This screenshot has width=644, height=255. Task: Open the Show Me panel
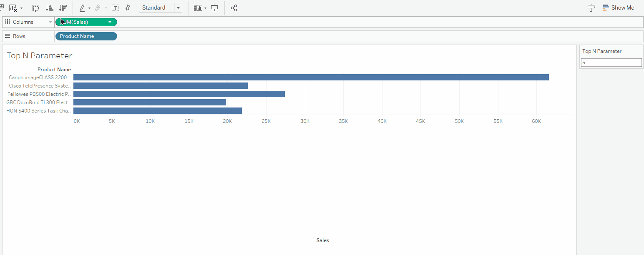pyautogui.click(x=618, y=7)
